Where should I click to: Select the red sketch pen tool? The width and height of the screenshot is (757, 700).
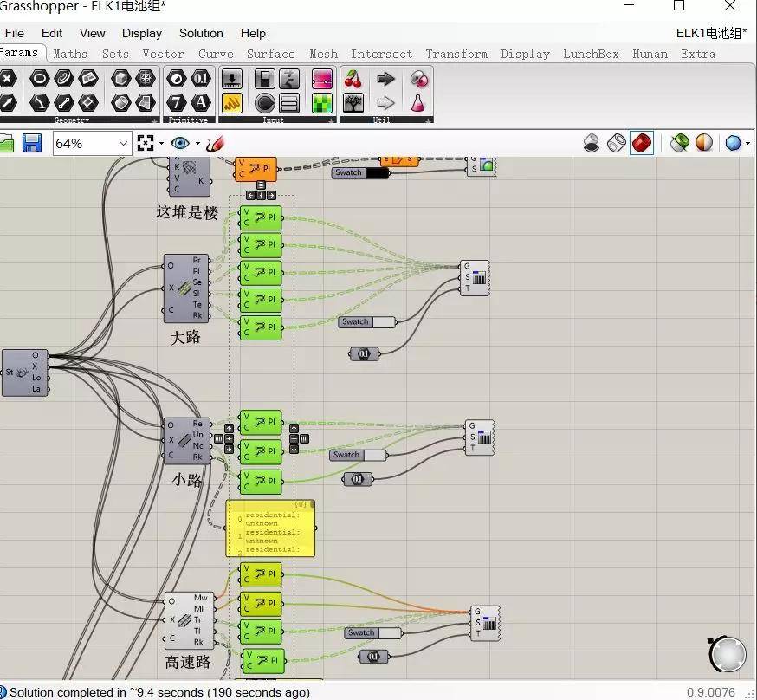(216, 143)
